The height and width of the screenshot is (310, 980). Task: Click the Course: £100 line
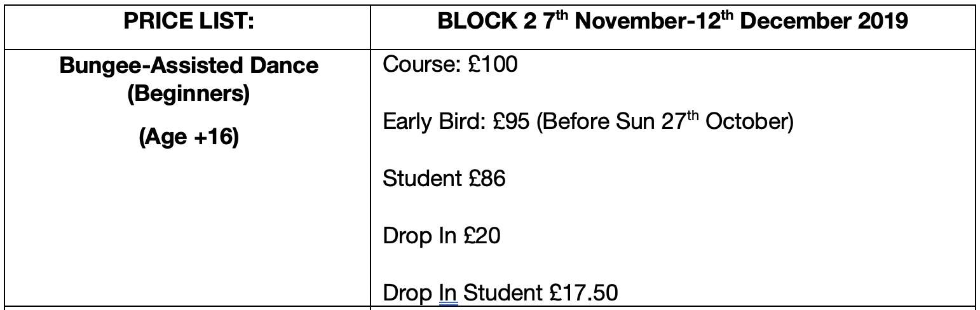pyautogui.click(x=450, y=64)
